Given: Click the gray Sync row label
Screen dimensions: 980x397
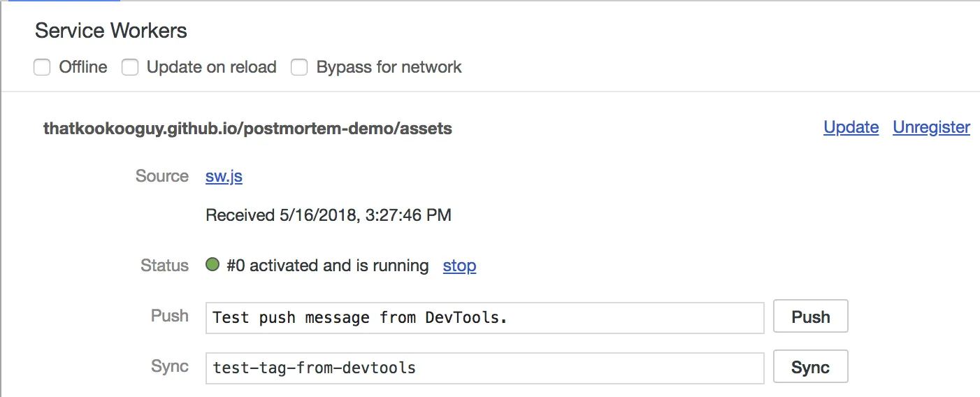Looking at the screenshot, I should tap(170, 366).
